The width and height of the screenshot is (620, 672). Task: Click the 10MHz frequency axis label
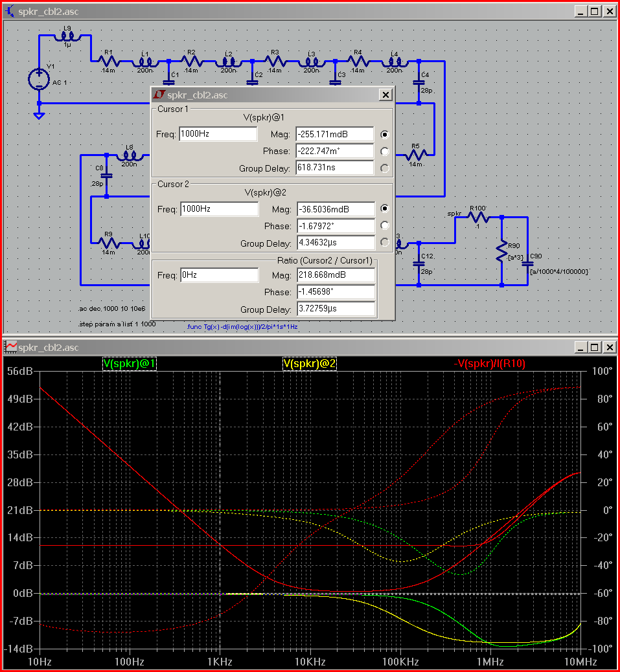click(x=580, y=662)
